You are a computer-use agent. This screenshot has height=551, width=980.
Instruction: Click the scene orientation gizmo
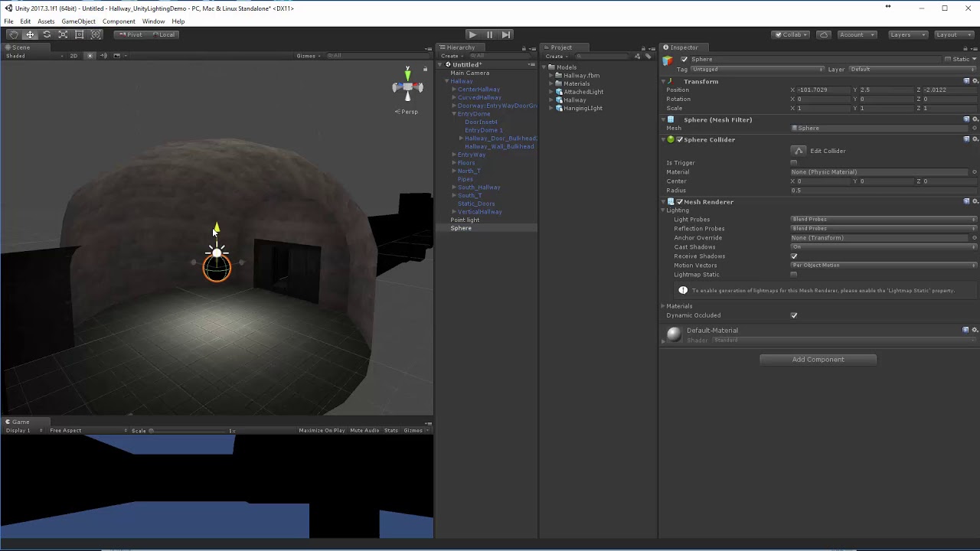point(407,86)
